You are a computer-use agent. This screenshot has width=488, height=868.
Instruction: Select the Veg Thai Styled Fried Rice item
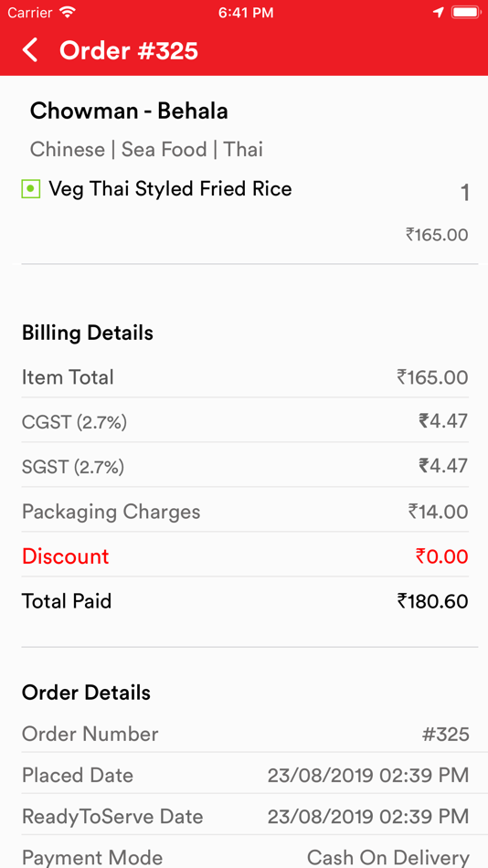pos(170,189)
